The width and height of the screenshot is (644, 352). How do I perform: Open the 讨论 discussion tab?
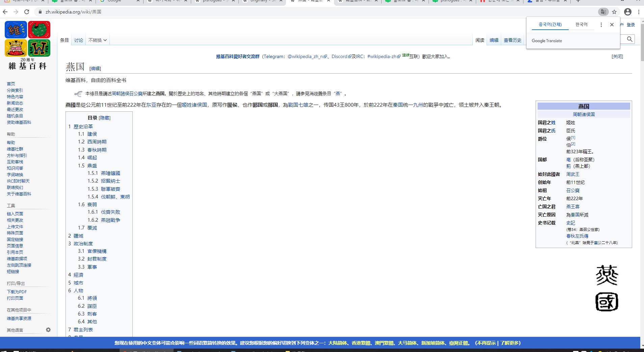[x=79, y=40]
